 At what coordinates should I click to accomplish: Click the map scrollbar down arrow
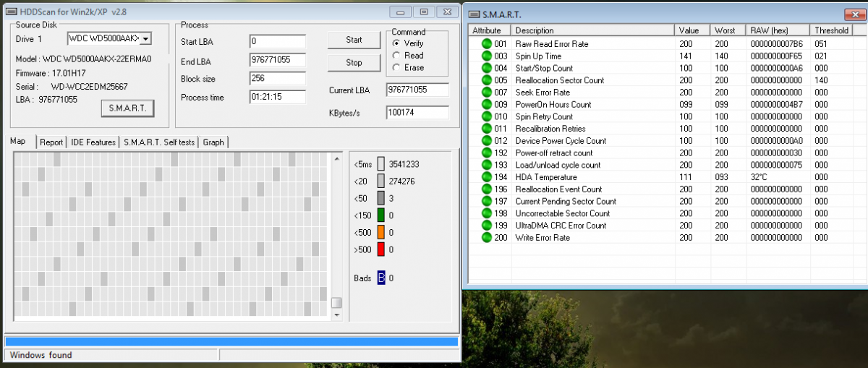[x=336, y=315]
